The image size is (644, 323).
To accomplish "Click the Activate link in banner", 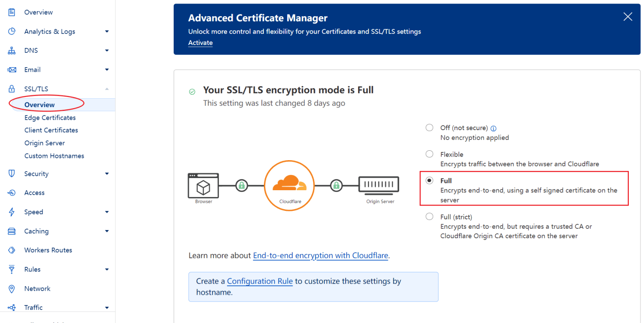I will 200,43.
